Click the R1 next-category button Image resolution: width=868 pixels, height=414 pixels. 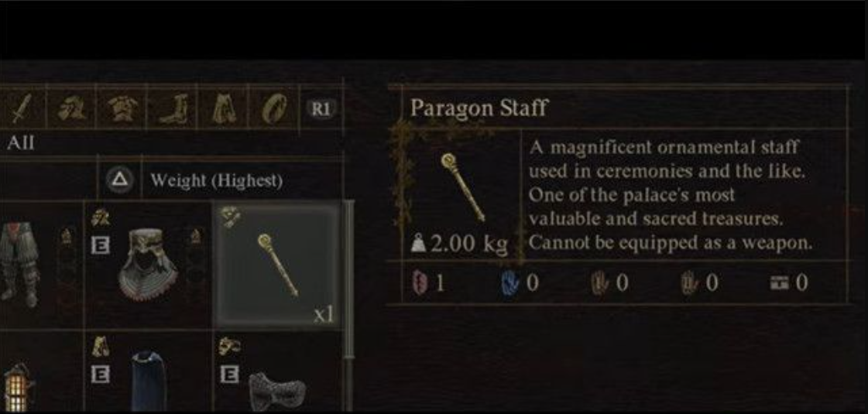pyautogui.click(x=321, y=109)
